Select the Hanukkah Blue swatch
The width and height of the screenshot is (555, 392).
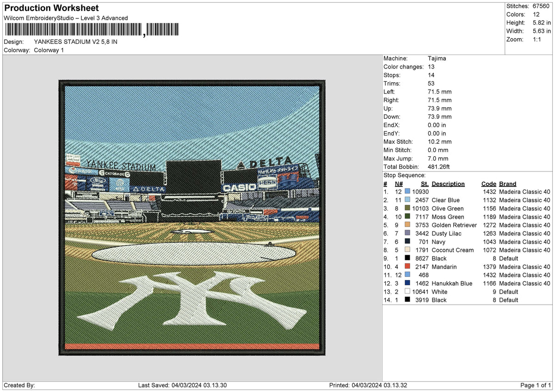click(407, 283)
